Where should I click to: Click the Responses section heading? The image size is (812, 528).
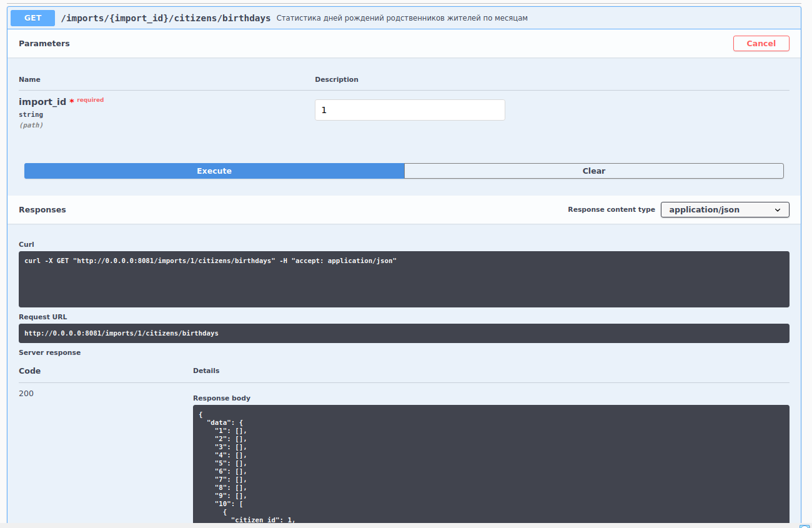coord(42,210)
